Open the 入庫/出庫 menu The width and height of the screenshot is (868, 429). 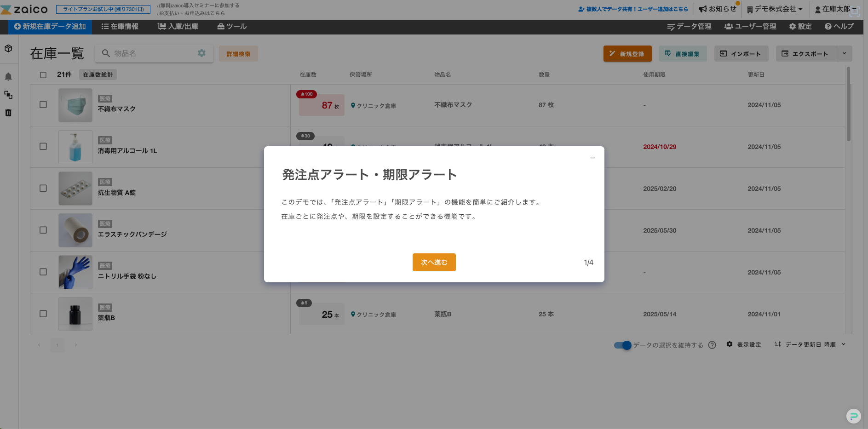click(x=178, y=27)
